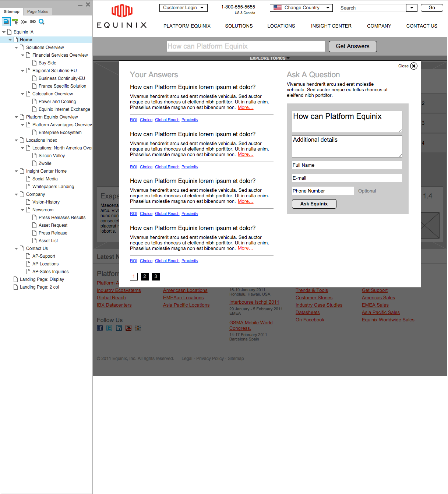Viewport: 448px width, 494px height.
Task: Collapse the Solutions Overview tree node
Action: coord(16,47)
